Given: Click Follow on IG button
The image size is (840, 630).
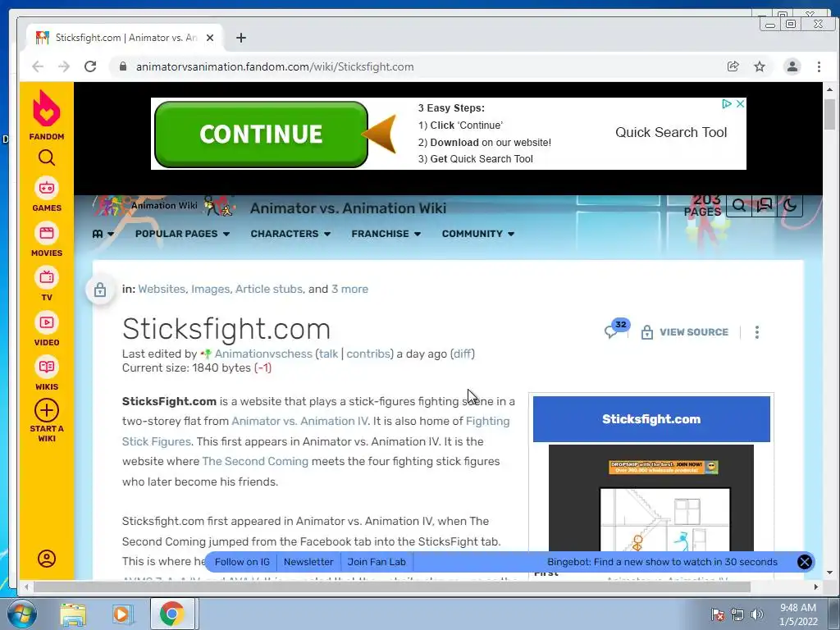Looking at the screenshot, I should 242,562.
